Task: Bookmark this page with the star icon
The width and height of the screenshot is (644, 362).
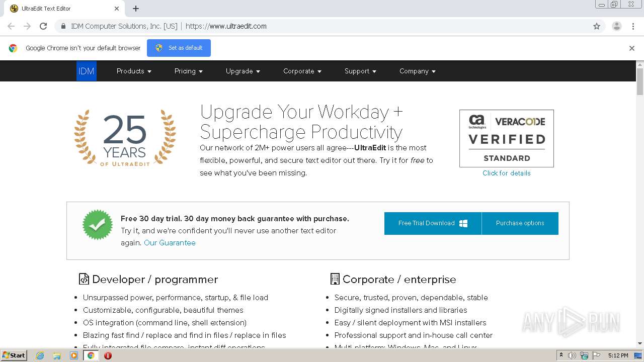Action: [597, 26]
